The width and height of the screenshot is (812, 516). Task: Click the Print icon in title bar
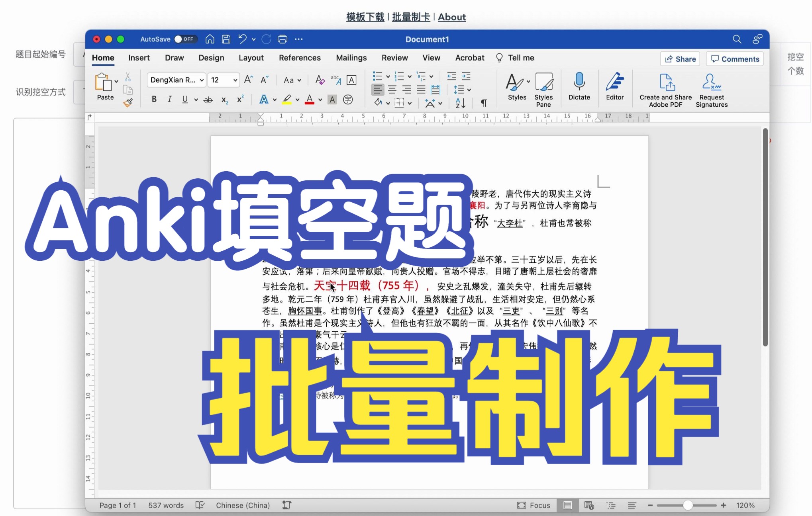tap(282, 39)
